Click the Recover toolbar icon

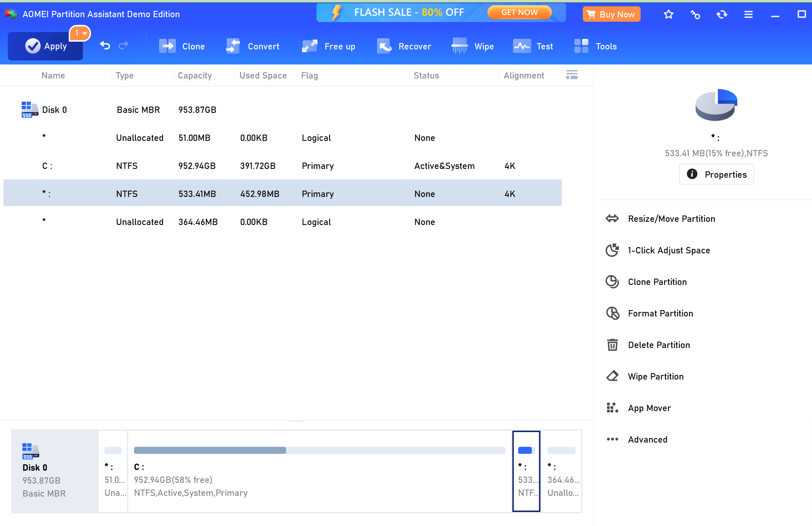click(x=384, y=46)
